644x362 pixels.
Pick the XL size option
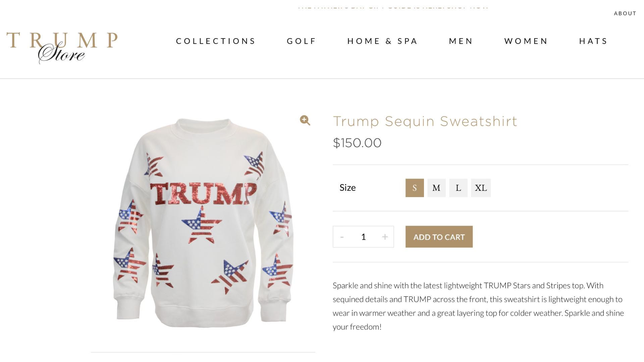(x=481, y=188)
